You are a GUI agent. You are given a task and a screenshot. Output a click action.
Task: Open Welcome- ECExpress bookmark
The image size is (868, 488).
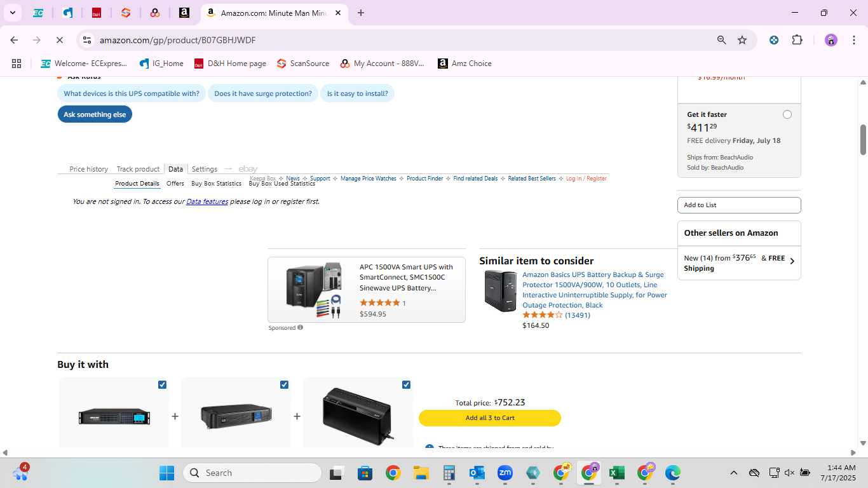[85, 64]
